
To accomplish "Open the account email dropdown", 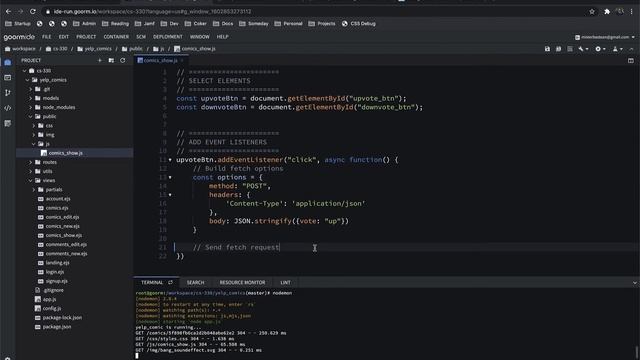I will click(x=605, y=37).
